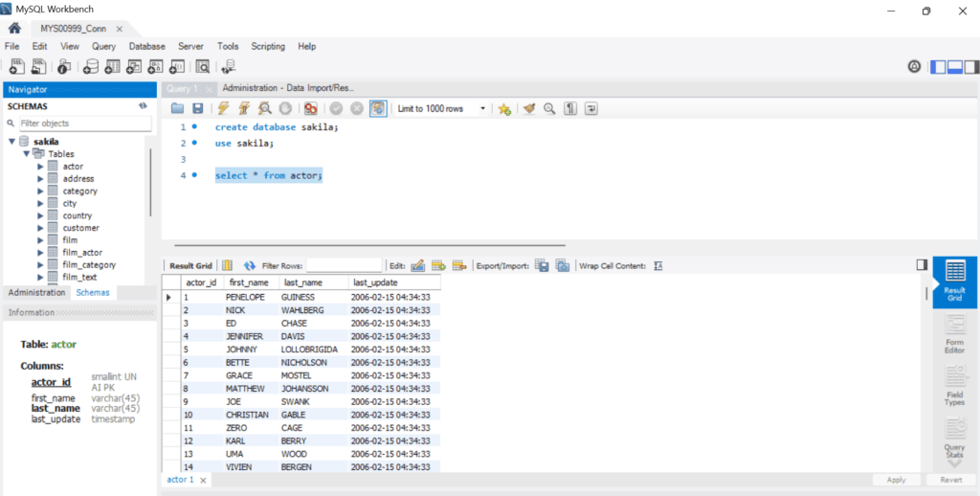Toggle result grid column view icon
980x496 pixels.
point(228,266)
